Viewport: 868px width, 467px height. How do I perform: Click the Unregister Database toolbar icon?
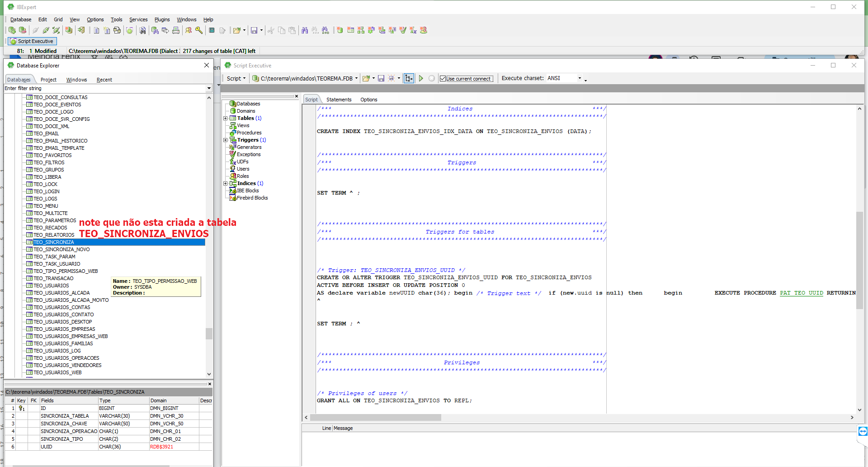pyautogui.click(x=22, y=30)
